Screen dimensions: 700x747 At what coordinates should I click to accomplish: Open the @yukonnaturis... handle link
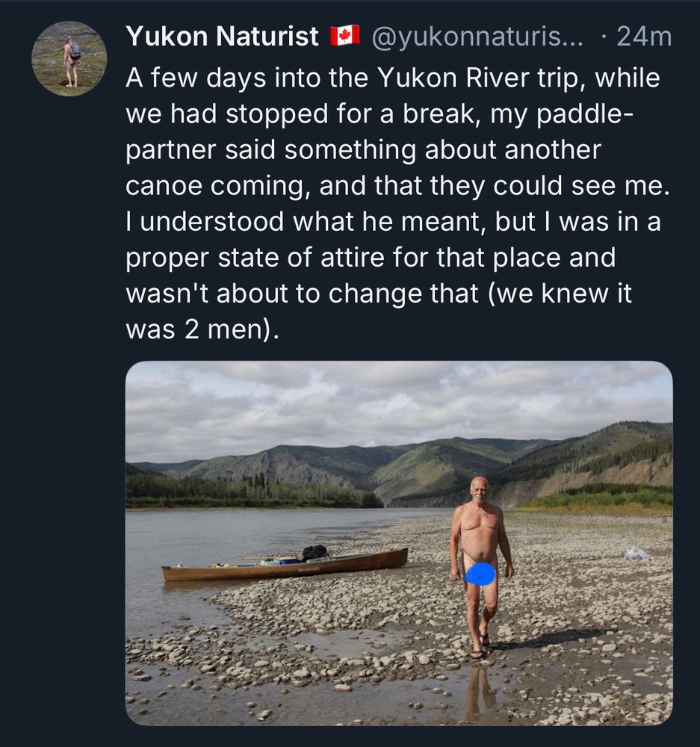(x=477, y=37)
